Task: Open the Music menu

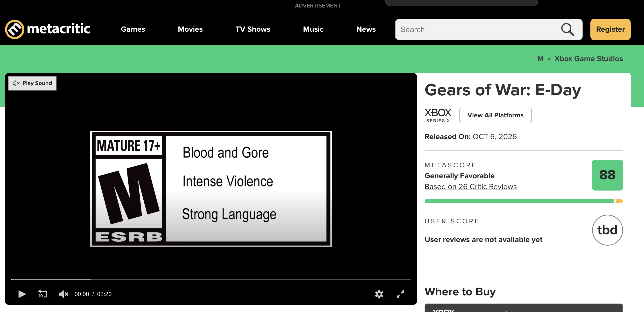Action: coord(313,29)
